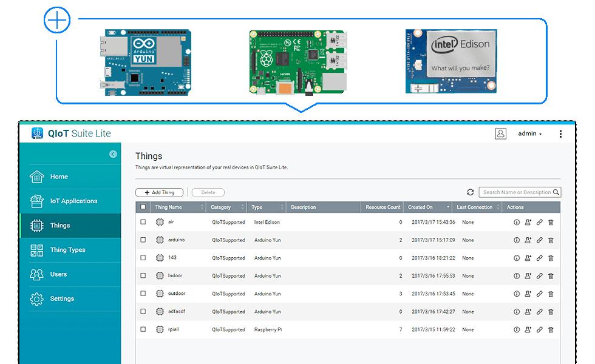Click the link icon for rpiall
Image resolution: width=595 pixels, height=364 pixels.
[539, 329]
